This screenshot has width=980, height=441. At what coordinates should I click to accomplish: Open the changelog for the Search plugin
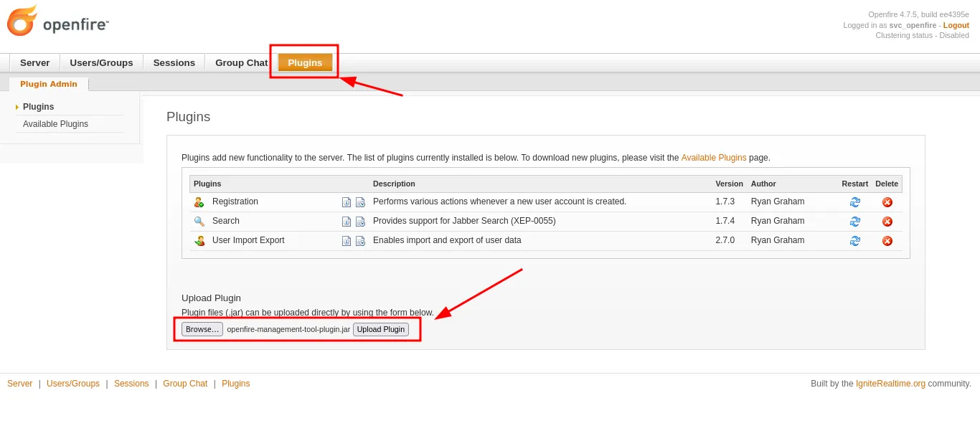point(360,222)
